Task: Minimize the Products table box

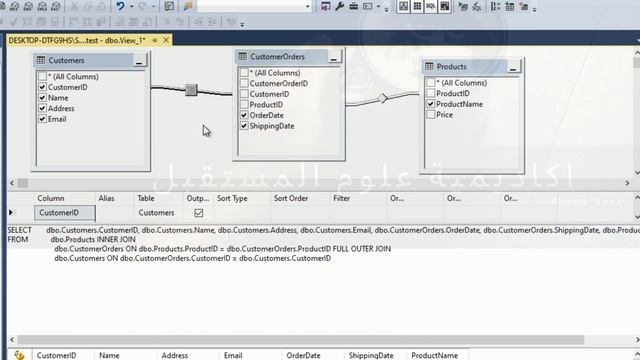Action: click(x=513, y=67)
